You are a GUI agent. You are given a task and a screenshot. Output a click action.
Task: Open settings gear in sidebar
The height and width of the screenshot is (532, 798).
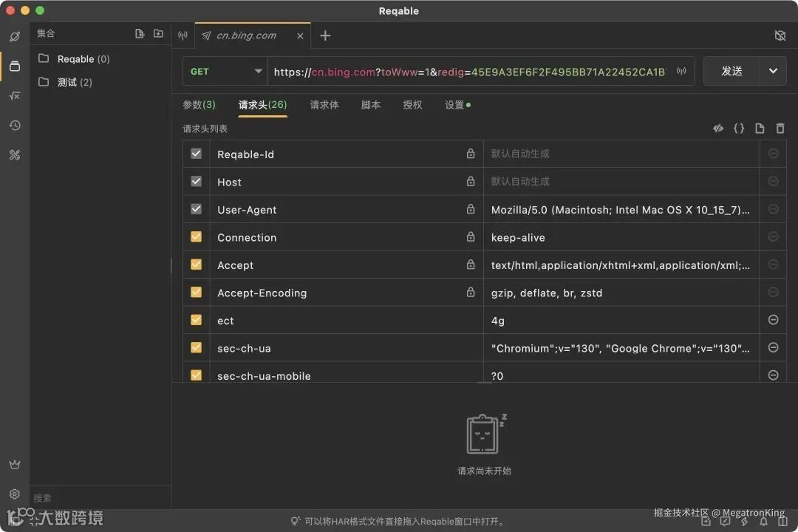tap(15, 494)
